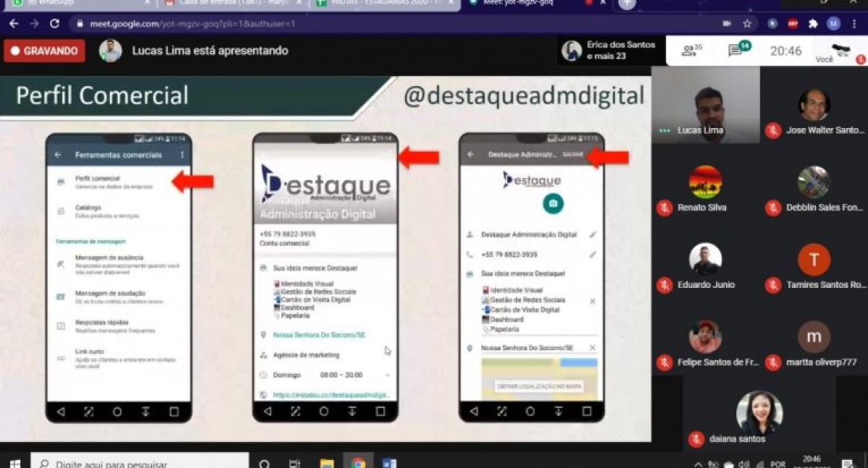Click martta oliverp777's muted mic icon
This screenshot has width=868, height=468.
[x=773, y=362]
